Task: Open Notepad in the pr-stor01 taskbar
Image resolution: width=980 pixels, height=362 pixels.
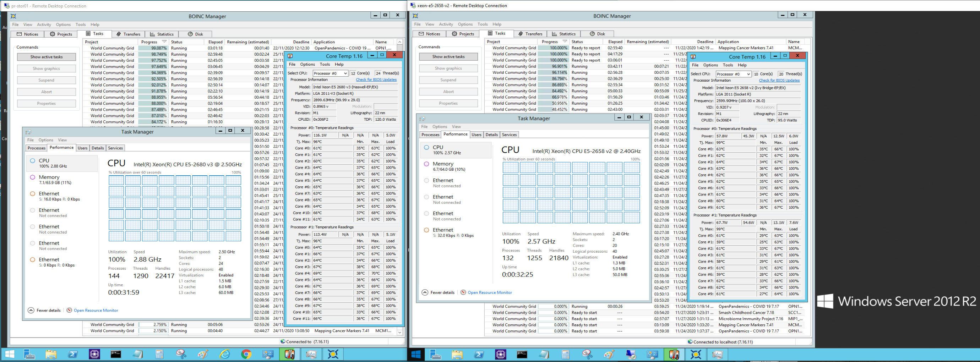Action: (x=138, y=355)
